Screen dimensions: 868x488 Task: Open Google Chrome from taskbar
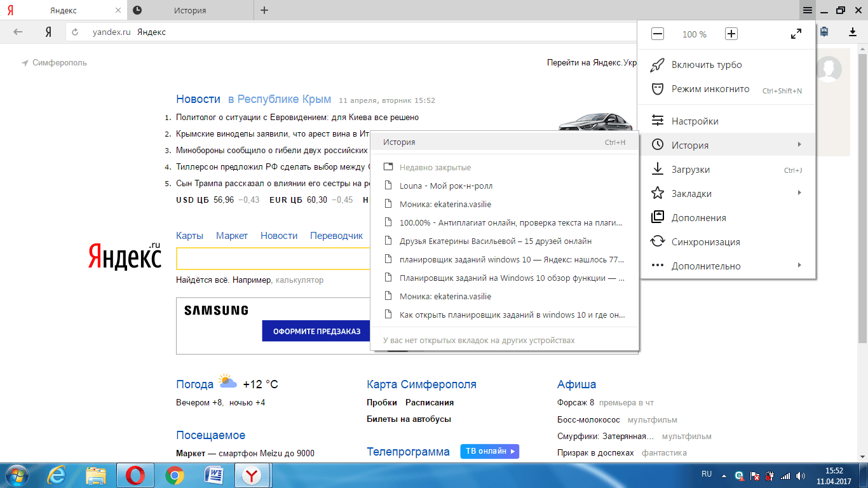coord(175,475)
